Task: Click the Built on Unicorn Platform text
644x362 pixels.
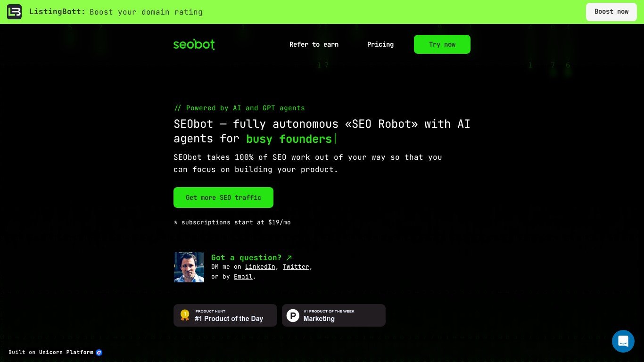Action: point(51,352)
